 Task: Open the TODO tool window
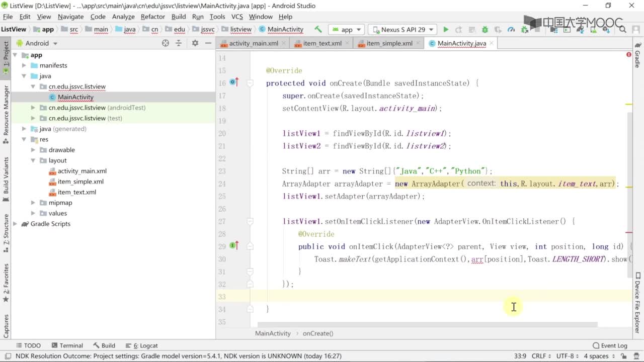(x=28, y=345)
